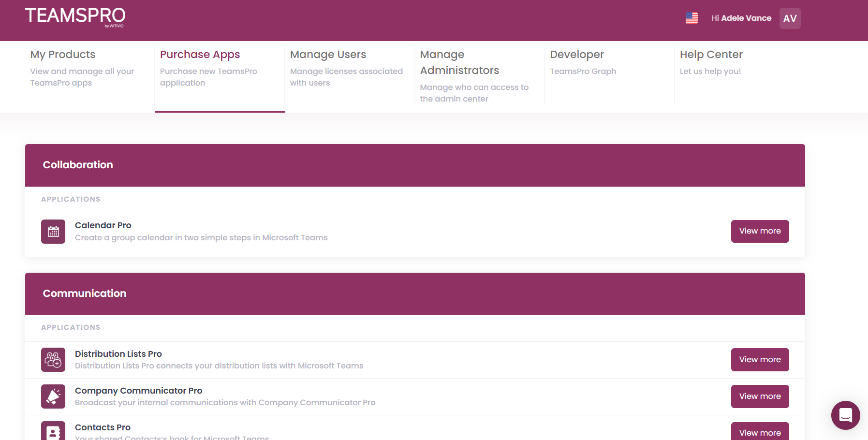Viewport: 868px width, 440px height.
Task: Click the US flag language selector
Action: (691, 18)
